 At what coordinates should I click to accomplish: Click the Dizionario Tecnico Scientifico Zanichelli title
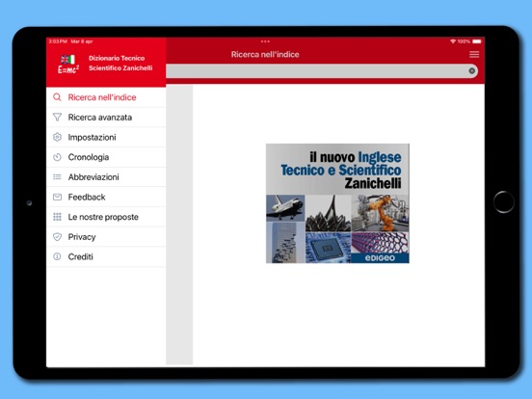(x=120, y=63)
